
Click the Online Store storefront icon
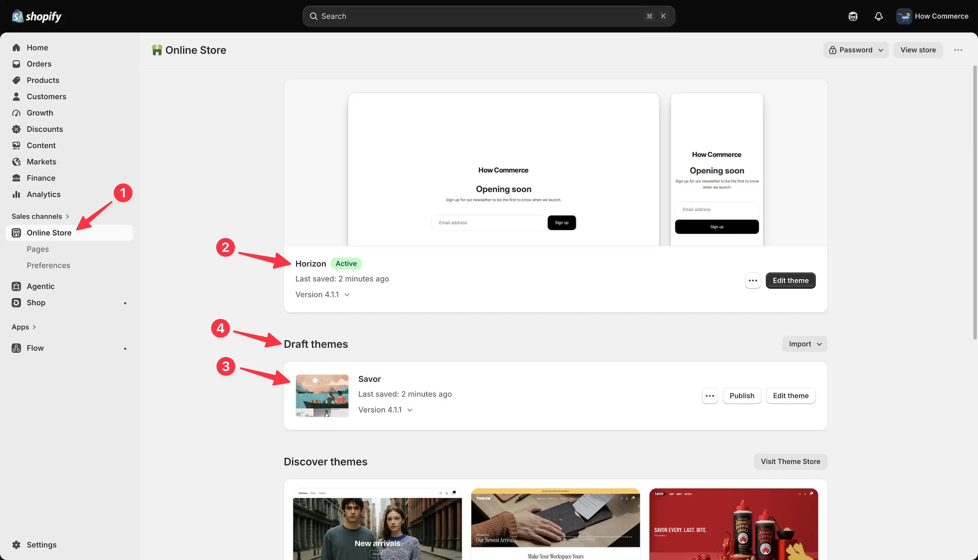(16, 233)
